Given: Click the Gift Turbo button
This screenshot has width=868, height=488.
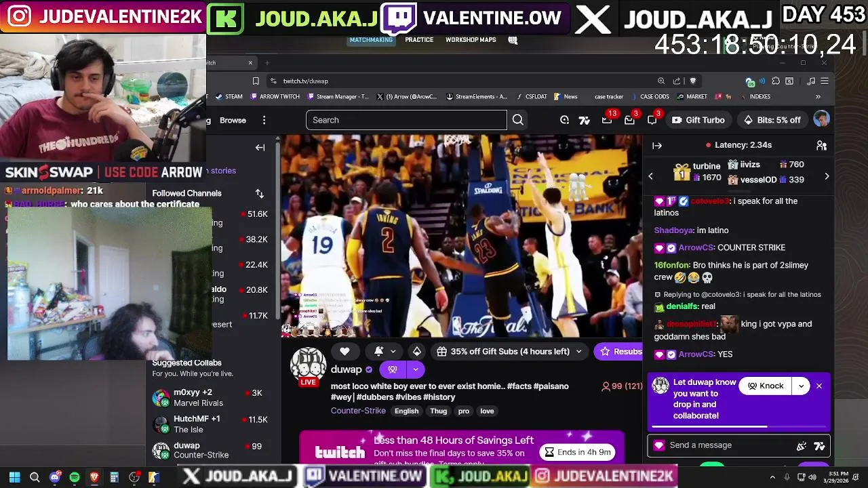Looking at the screenshot, I should (x=698, y=120).
